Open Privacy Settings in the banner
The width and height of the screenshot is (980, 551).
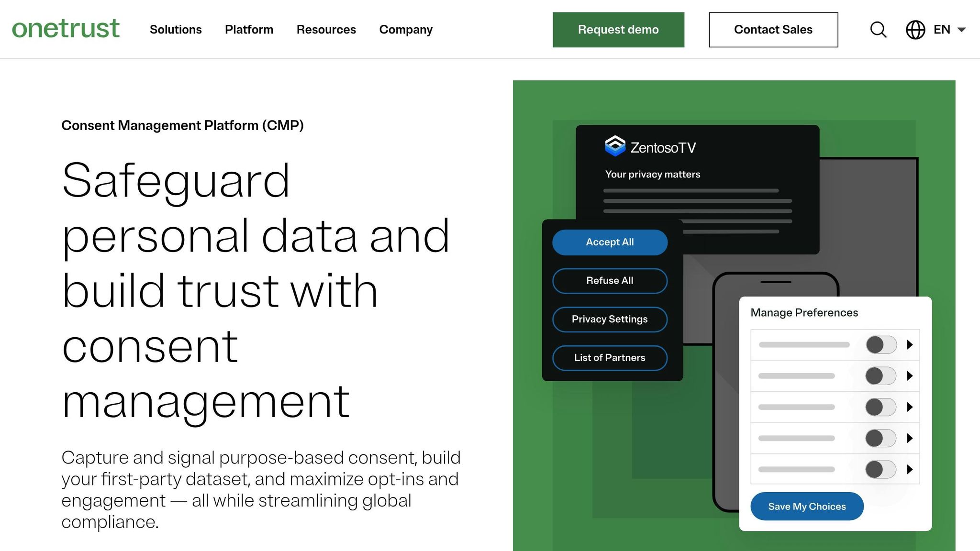(x=610, y=319)
